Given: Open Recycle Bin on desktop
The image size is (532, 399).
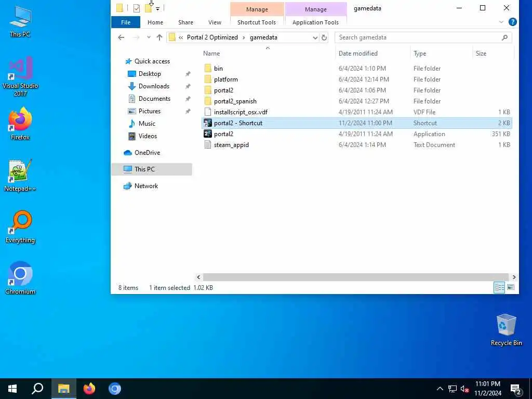Looking at the screenshot, I should coord(506,330).
